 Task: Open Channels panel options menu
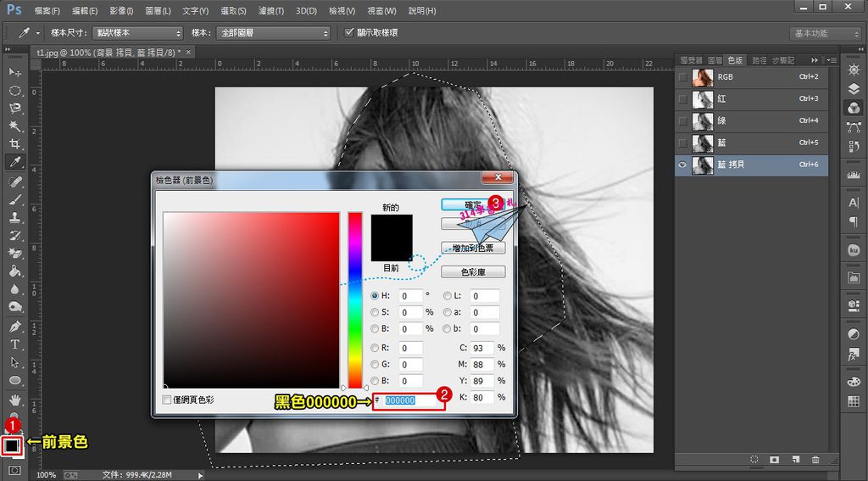click(832, 60)
